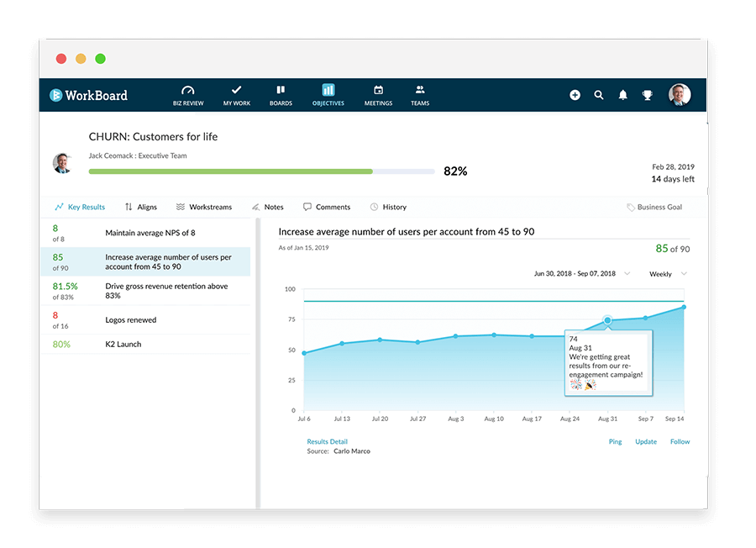This screenshot has width=756, height=548.
Task: Select the My Work checkmark icon
Action: pyautogui.click(x=236, y=94)
